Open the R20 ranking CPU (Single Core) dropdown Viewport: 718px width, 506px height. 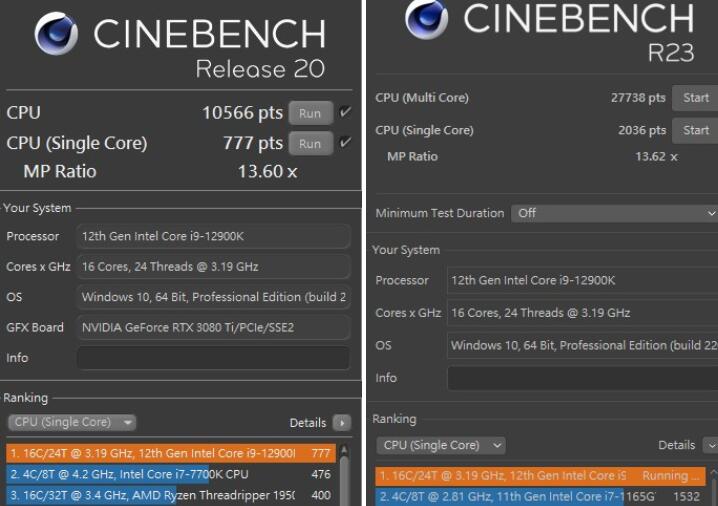[x=72, y=423]
